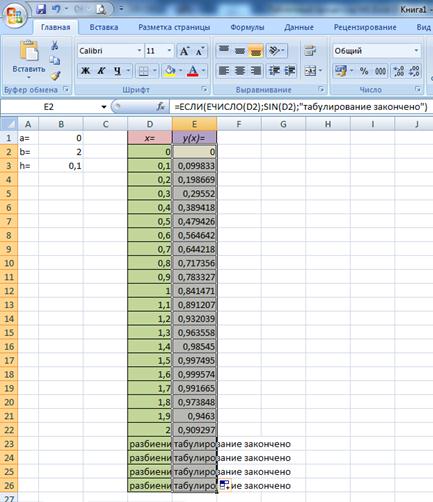Open the Office button menu
This screenshot has width=433, height=502.
point(15,15)
